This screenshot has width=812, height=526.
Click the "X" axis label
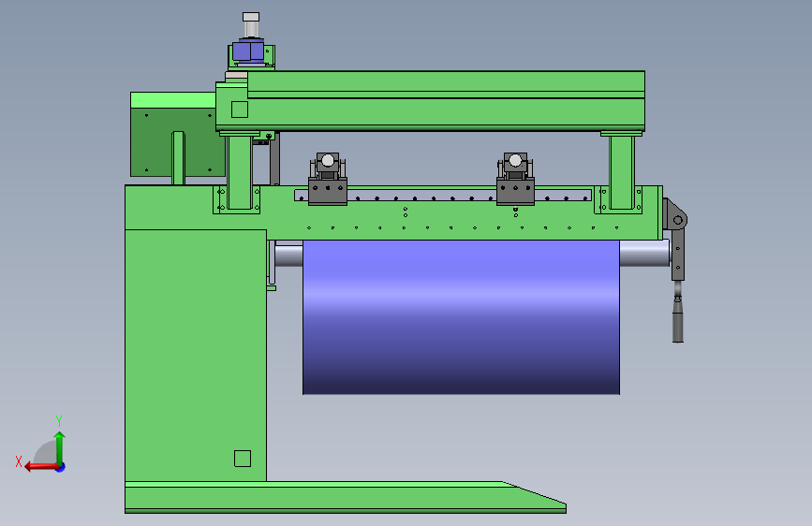[19, 461]
